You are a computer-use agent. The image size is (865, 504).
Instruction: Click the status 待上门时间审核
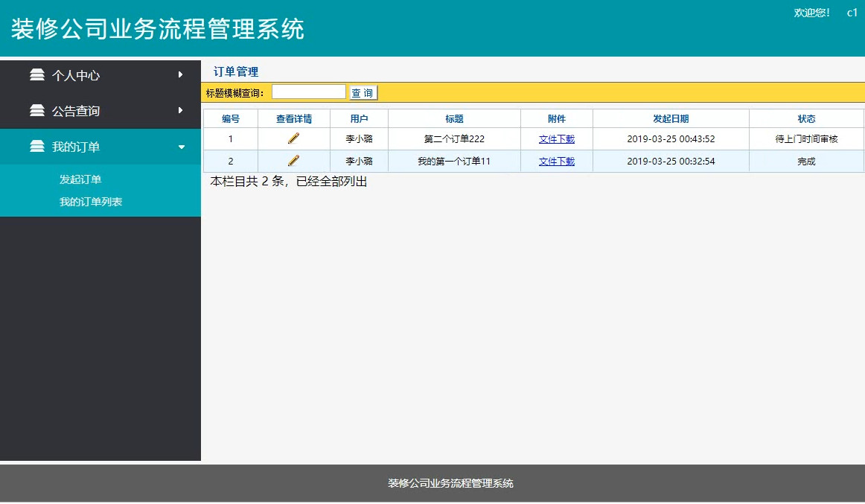pyautogui.click(x=806, y=139)
